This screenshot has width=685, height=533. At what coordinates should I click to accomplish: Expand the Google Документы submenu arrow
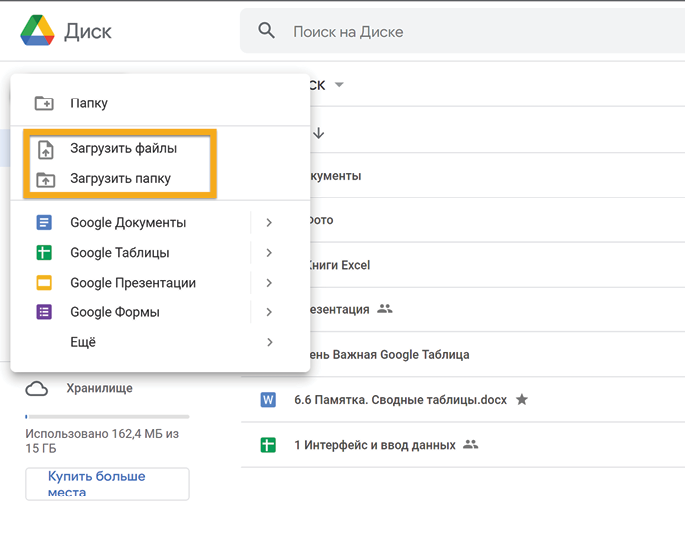pos(269,223)
